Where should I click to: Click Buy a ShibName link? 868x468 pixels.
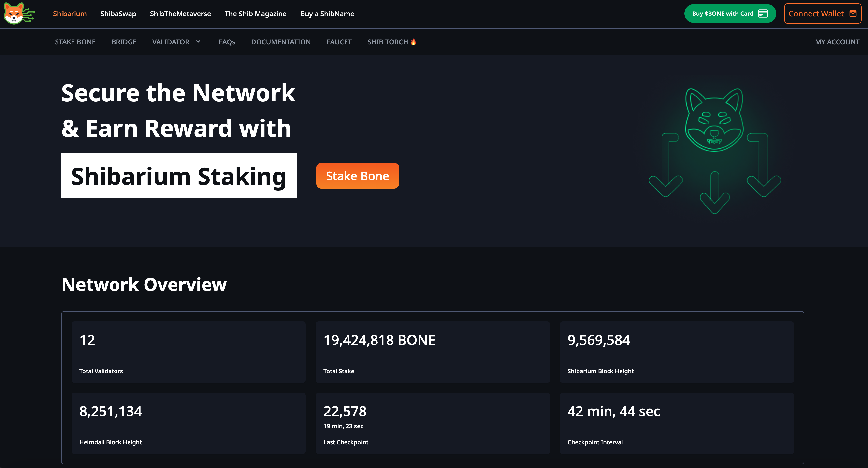327,14
